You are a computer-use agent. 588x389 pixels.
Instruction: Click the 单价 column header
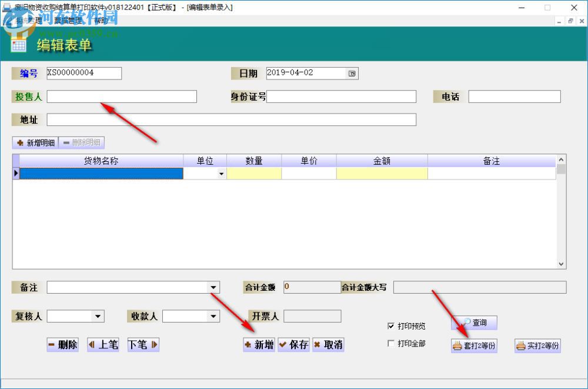(x=309, y=161)
